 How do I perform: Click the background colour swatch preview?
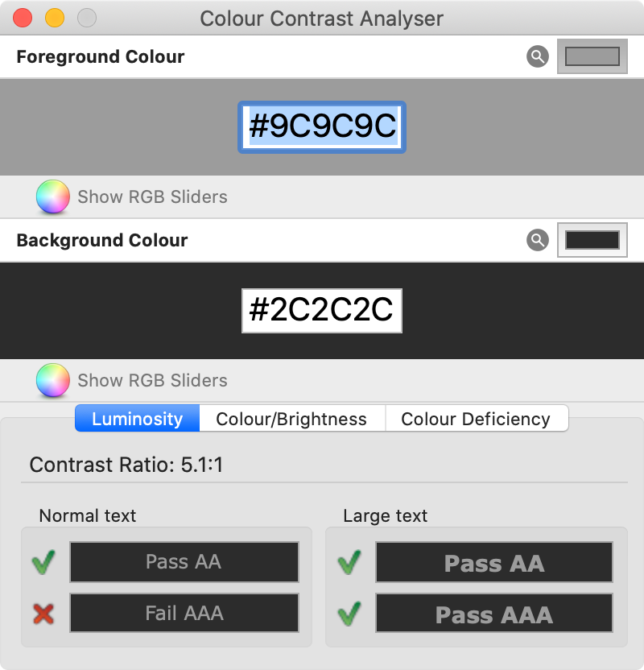tap(592, 240)
